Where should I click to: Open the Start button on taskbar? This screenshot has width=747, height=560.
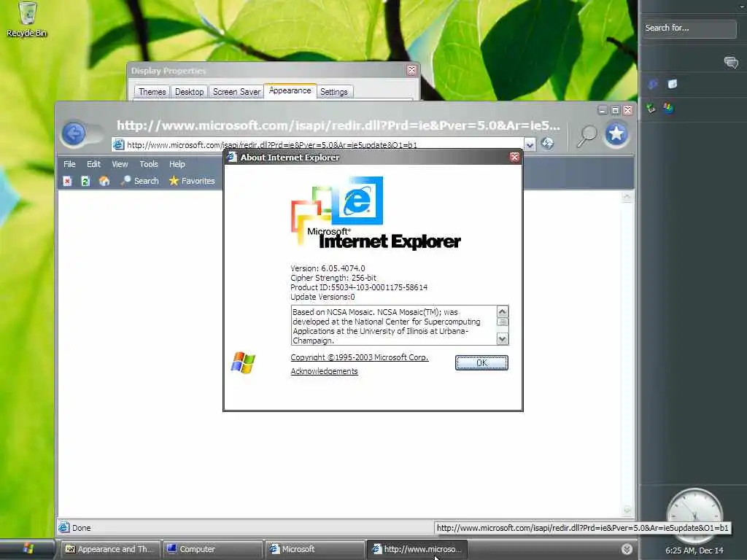pyautogui.click(x=28, y=549)
